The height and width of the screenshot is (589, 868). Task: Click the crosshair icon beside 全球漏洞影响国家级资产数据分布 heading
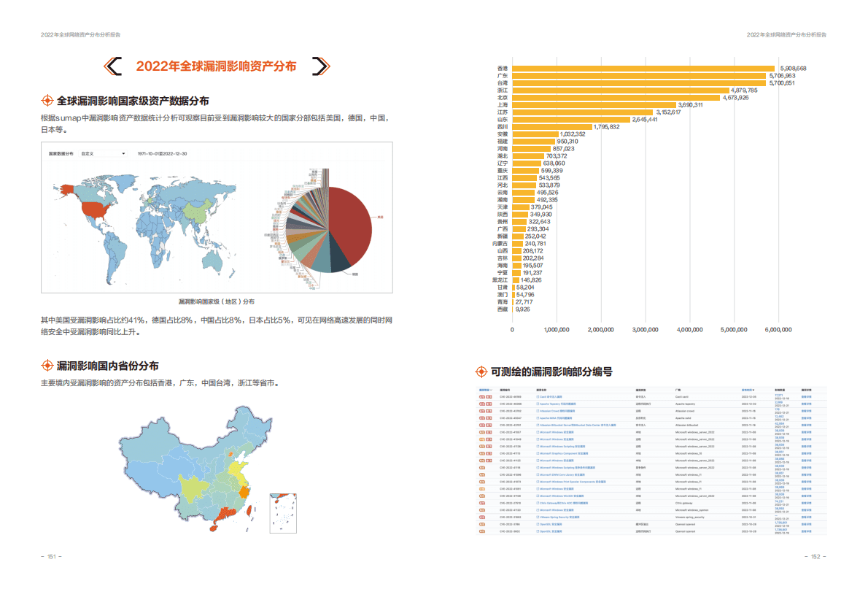coord(48,101)
